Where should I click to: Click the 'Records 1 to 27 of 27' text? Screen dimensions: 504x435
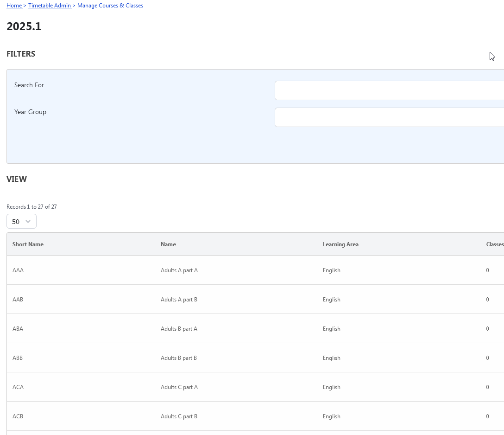(x=31, y=206)
